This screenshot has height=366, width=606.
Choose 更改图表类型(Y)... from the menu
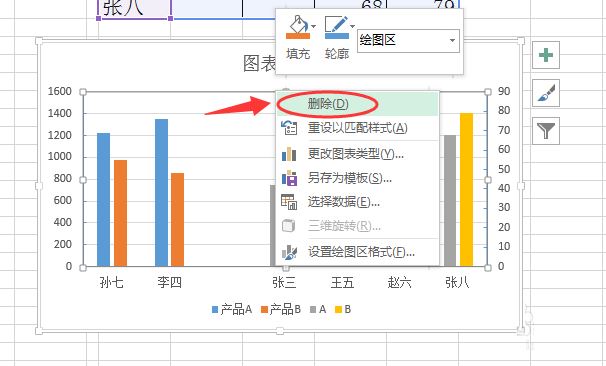[357, 154]
